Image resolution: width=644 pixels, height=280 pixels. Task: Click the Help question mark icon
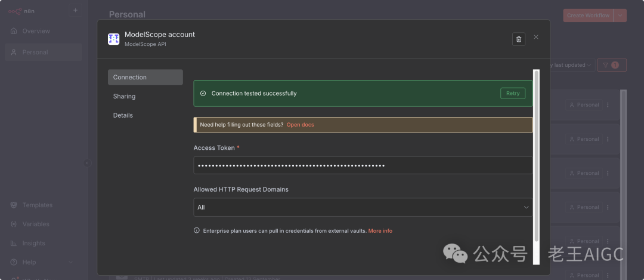pos(14,262)
